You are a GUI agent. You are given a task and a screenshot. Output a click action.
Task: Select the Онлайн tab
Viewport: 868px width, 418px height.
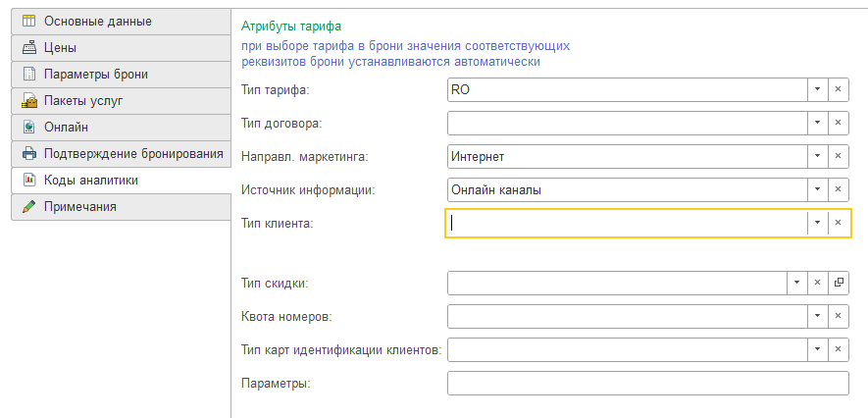[x=121, y=128]
